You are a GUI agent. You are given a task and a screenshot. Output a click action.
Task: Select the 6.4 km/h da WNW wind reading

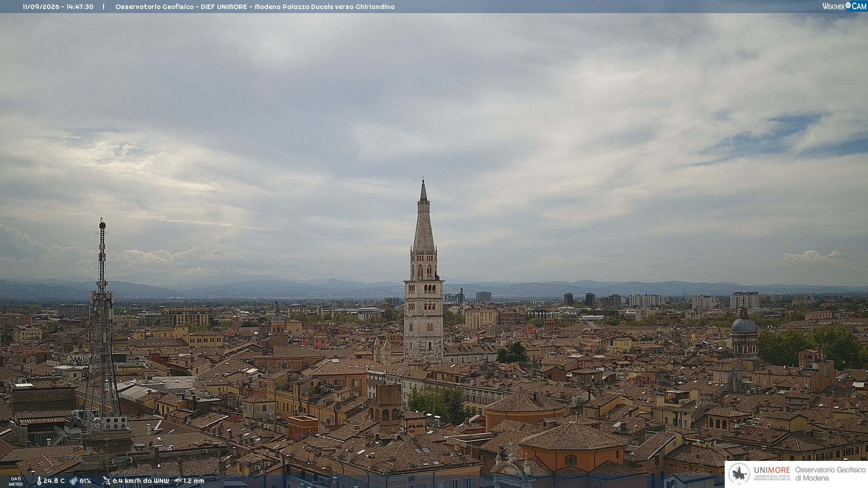pos(141,481)
